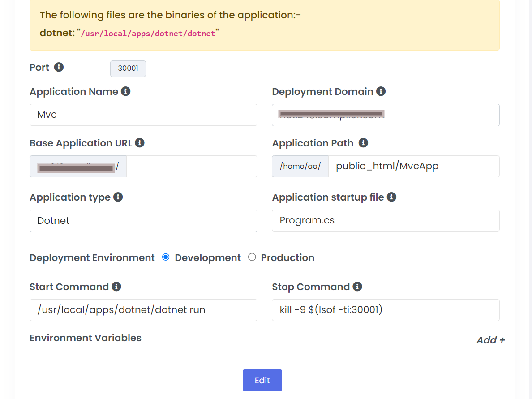Click the Program.cs startup file field
Image resolution: width=532 pixels, height=399 pixels.
[x=386, y=220]
